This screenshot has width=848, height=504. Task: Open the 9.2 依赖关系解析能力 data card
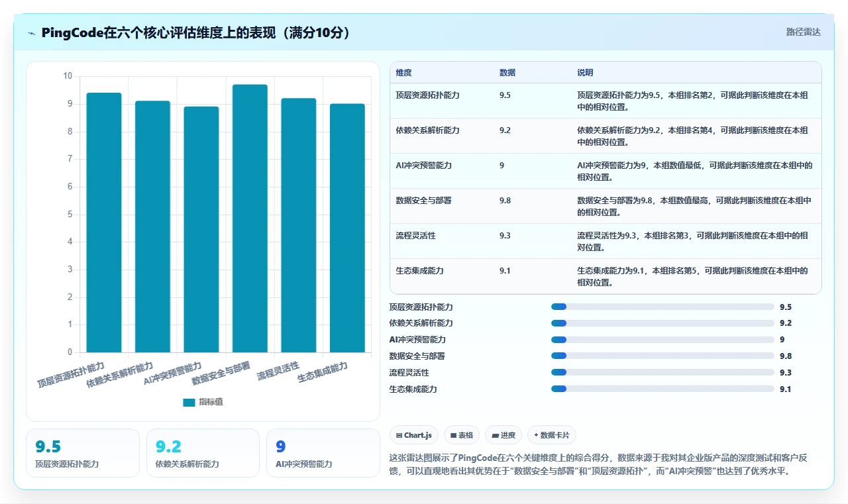(x=203, y=453)
